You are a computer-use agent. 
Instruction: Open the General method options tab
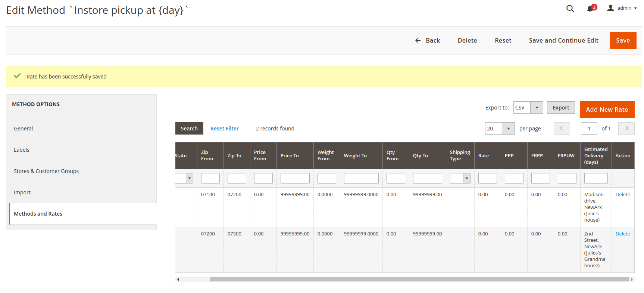[24, 129]
